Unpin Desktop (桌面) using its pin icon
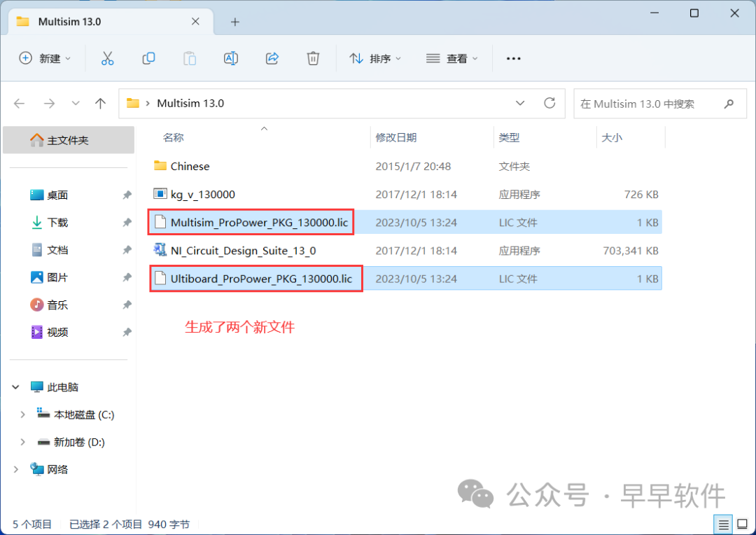 pos(127,195)
